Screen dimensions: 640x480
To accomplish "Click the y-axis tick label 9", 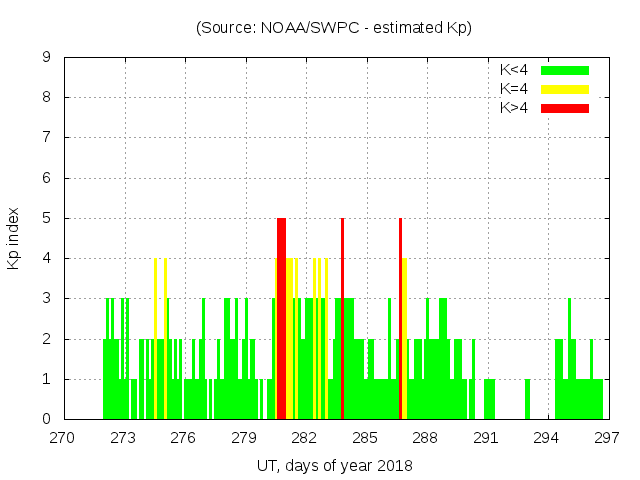I will click(x=47, y=58).
